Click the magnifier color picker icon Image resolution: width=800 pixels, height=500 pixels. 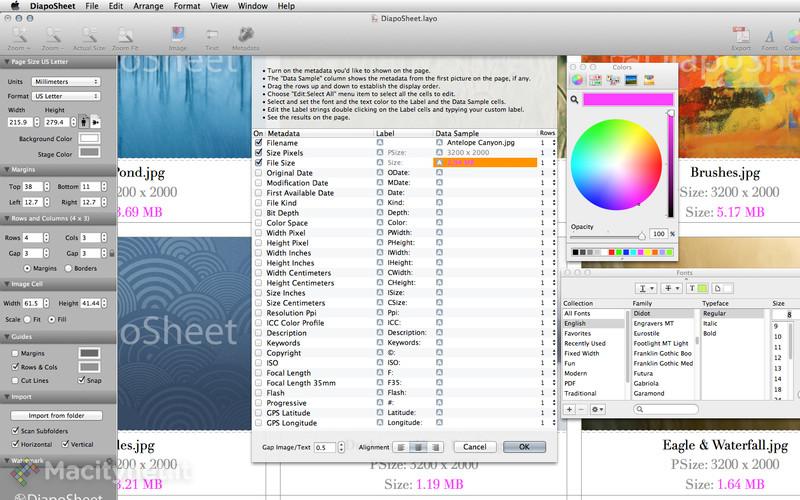576,100
